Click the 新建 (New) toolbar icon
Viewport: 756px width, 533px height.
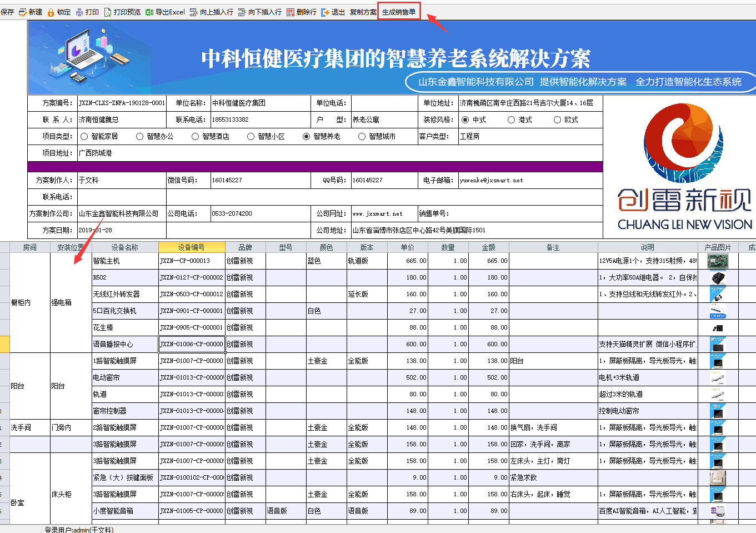coord(28,10)
